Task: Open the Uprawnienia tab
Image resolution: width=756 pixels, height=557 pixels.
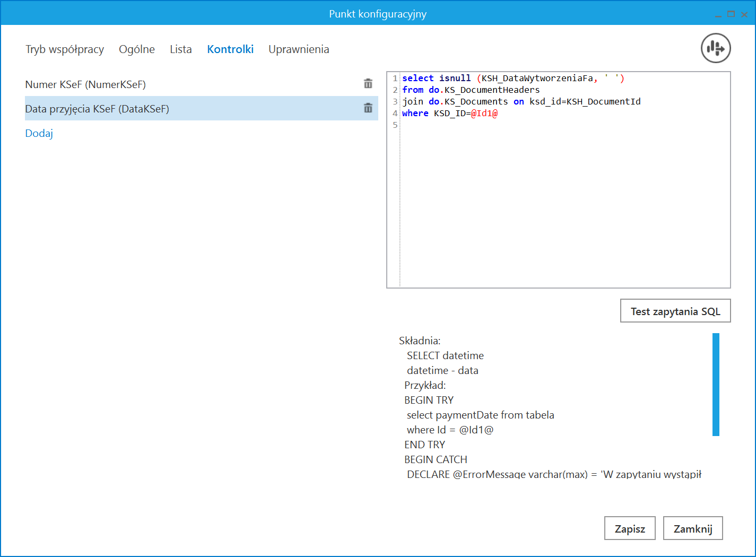Action: point(299,49)
